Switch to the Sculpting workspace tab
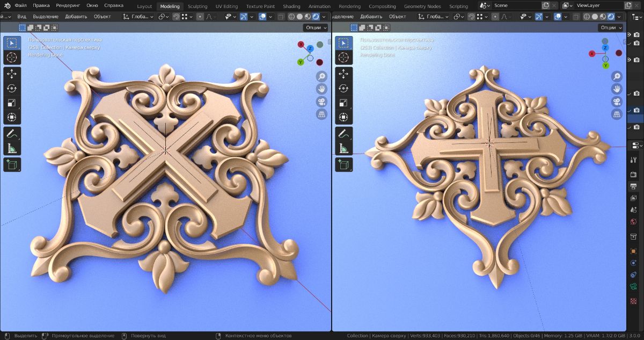644x340 pixels. click(x=197, y=6)
